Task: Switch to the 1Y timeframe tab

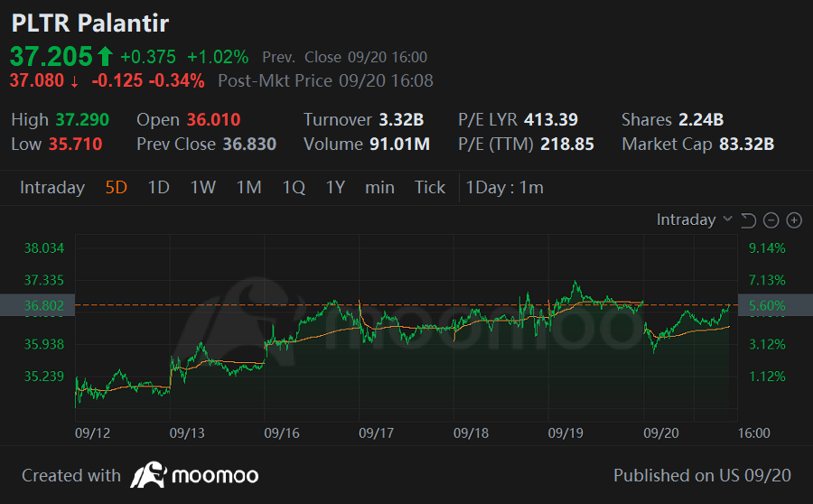Action: (x=335, y=187)
